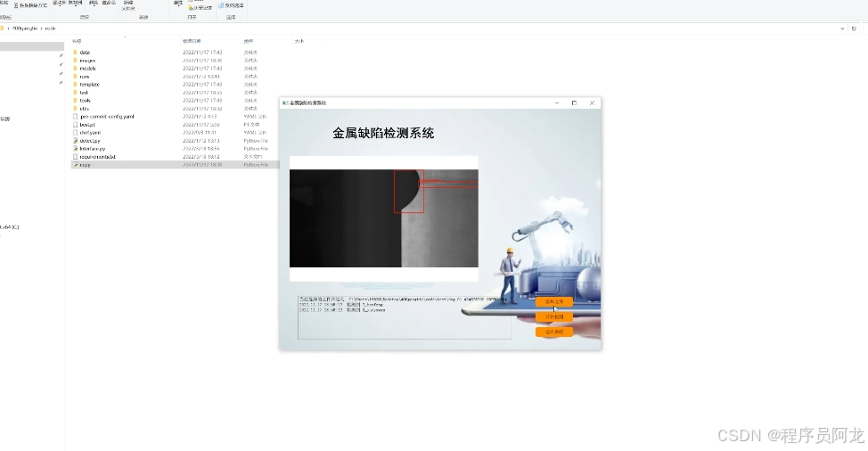The image size is (868, 451).
Task: Click the utils folder icon
Action: (x=75, y=109)
